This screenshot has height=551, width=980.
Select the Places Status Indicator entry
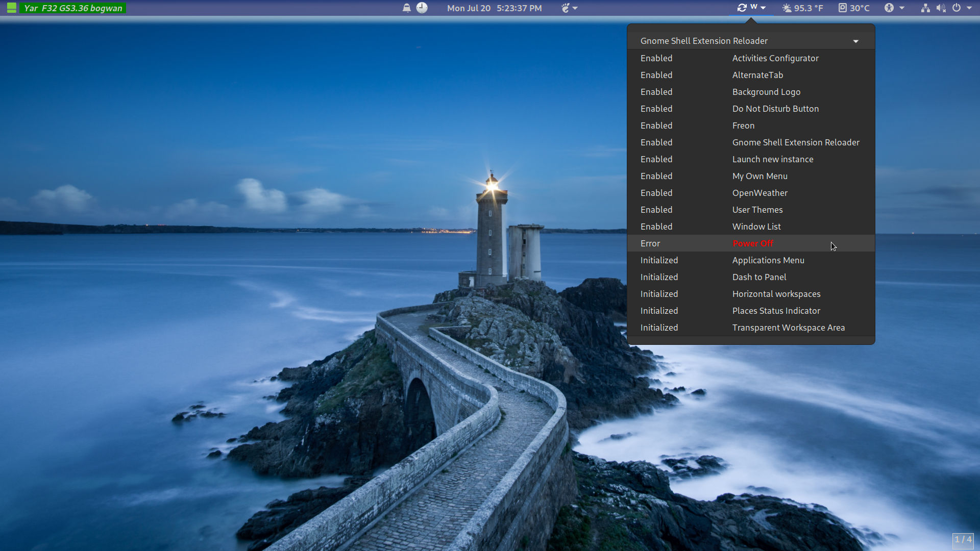[x=776, y=310]
